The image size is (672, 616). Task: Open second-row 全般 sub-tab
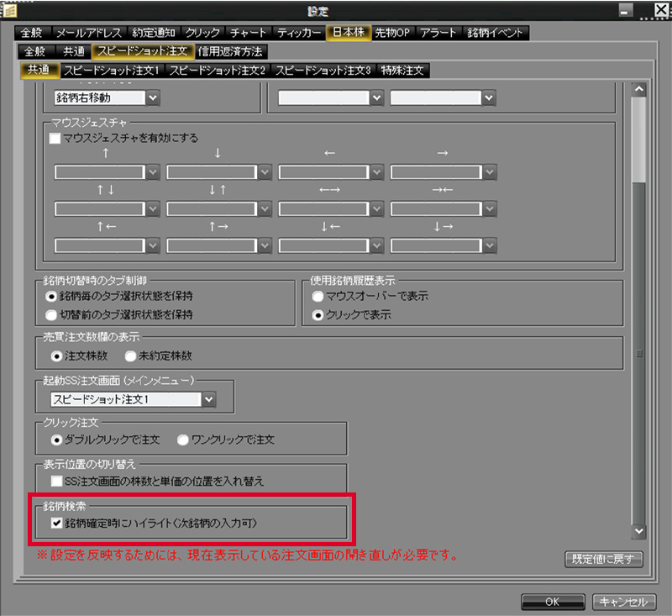tap(35, 51)
